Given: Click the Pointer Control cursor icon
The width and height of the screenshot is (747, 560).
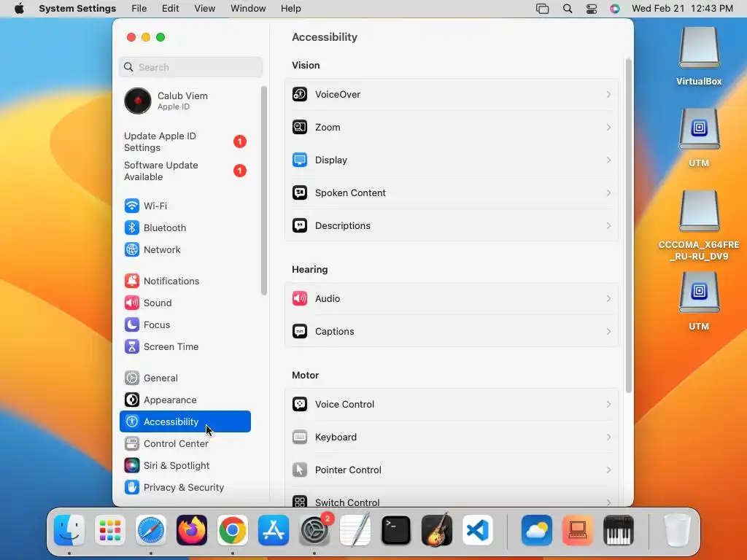Looking at the screenshot, I should 300,470.
